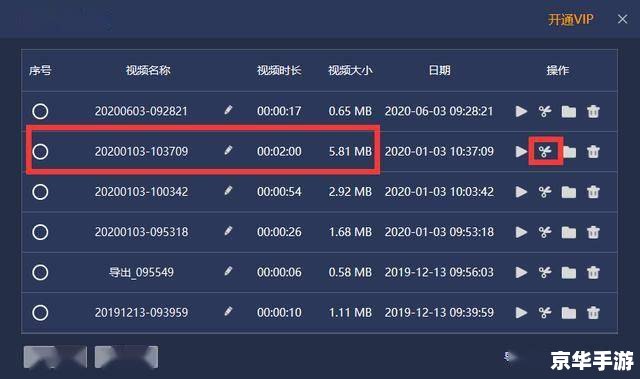Screen dimensions: 640x379
Task: Open folder for video 20200603-092821
Action: 569,111
